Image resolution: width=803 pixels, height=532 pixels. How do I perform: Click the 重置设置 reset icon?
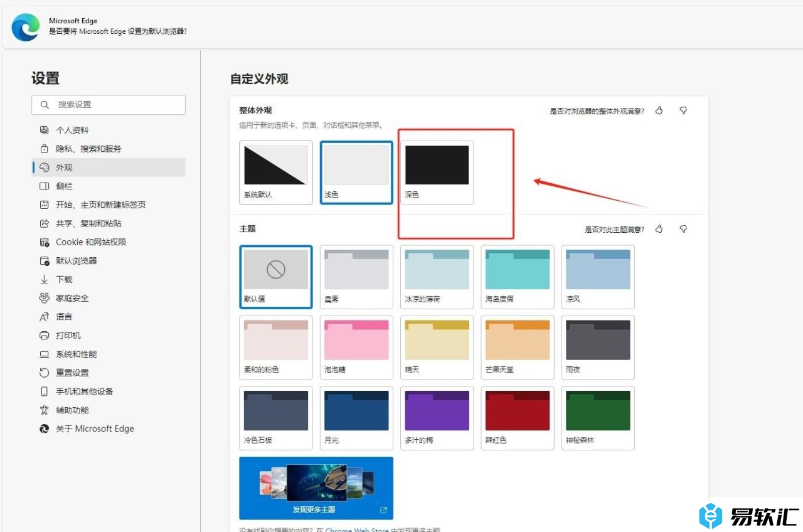pyautogui.click(x=45, y=373)
